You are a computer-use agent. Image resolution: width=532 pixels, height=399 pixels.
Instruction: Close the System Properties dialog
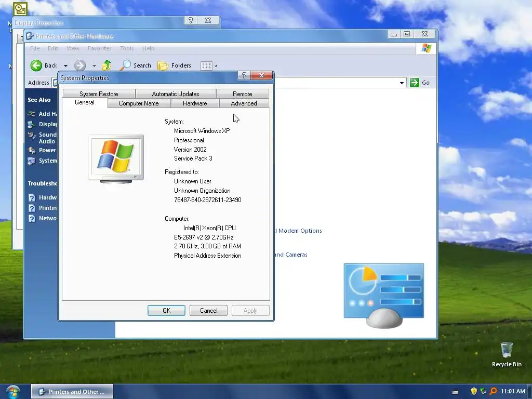click(261, 75)
